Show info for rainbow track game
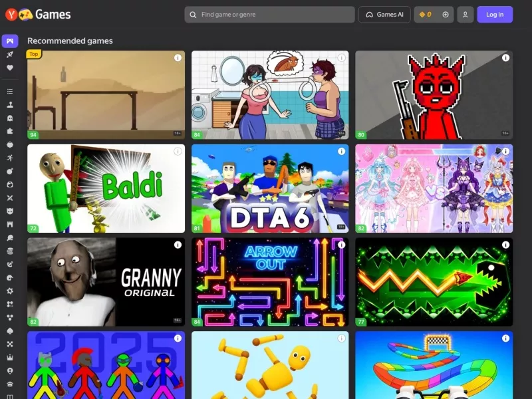This screenshot has height=399, width=532. click(505, 338)
